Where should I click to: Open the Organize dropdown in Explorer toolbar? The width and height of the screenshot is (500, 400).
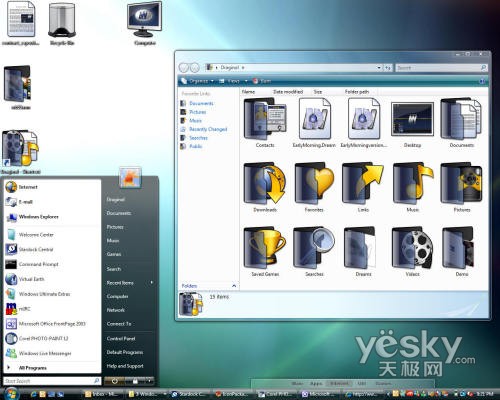[198, 81]
